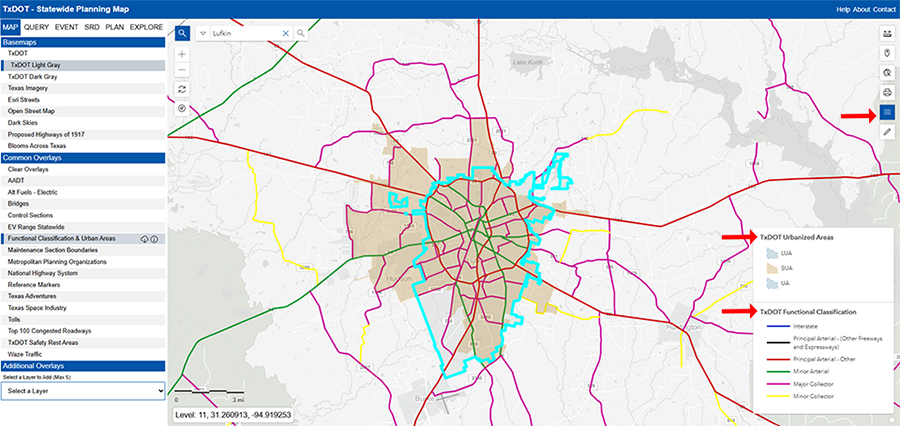The width and height of the screenshot is (900, 426).
Task: Open the measurement tool at top right
Action: 887,34
